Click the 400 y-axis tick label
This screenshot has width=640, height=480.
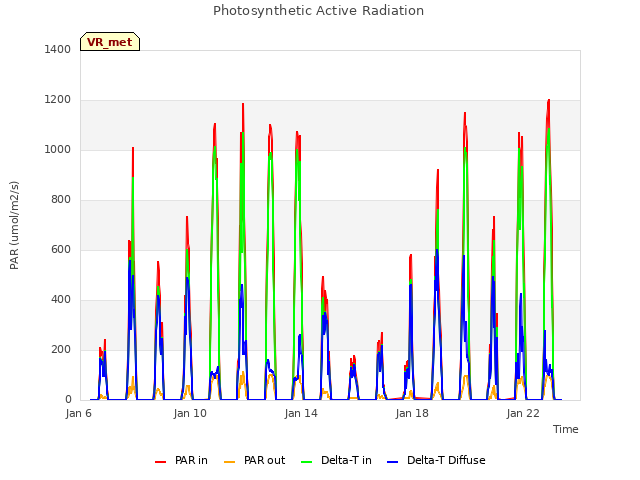61,300
